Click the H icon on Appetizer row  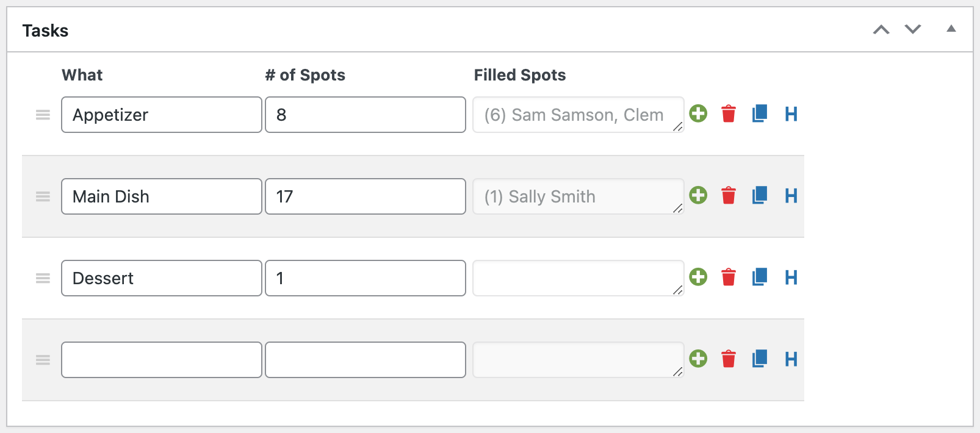tap(791, 114)
